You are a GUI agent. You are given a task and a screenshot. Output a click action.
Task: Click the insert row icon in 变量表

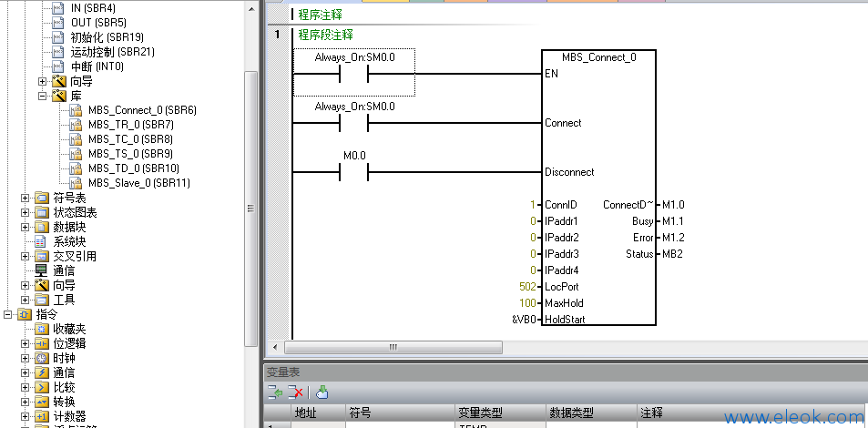tap(275, 392)
